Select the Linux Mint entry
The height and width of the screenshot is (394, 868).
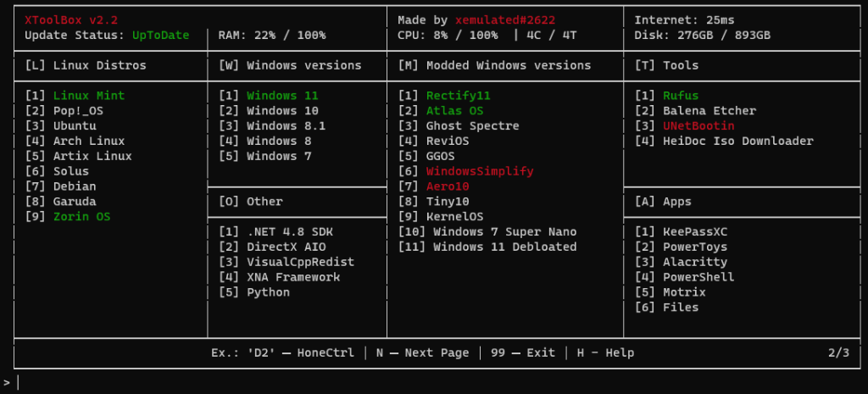(x=75, y=96)
